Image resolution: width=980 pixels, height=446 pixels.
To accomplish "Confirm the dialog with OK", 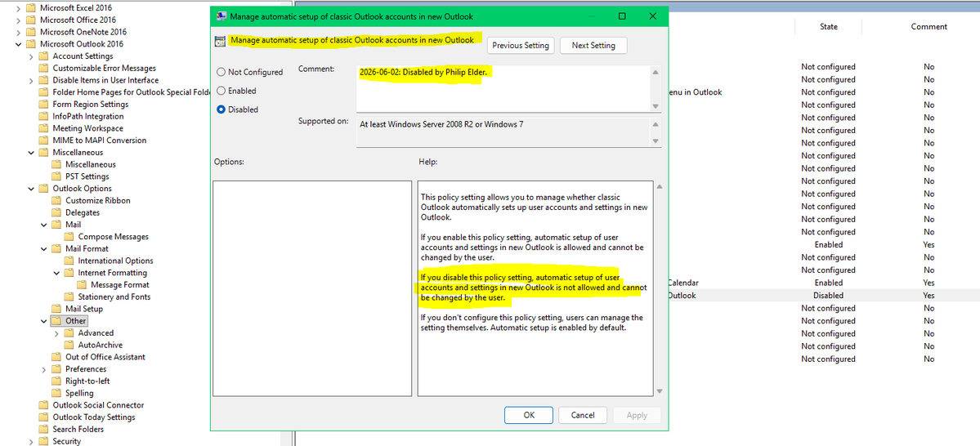I will [529, 415].
